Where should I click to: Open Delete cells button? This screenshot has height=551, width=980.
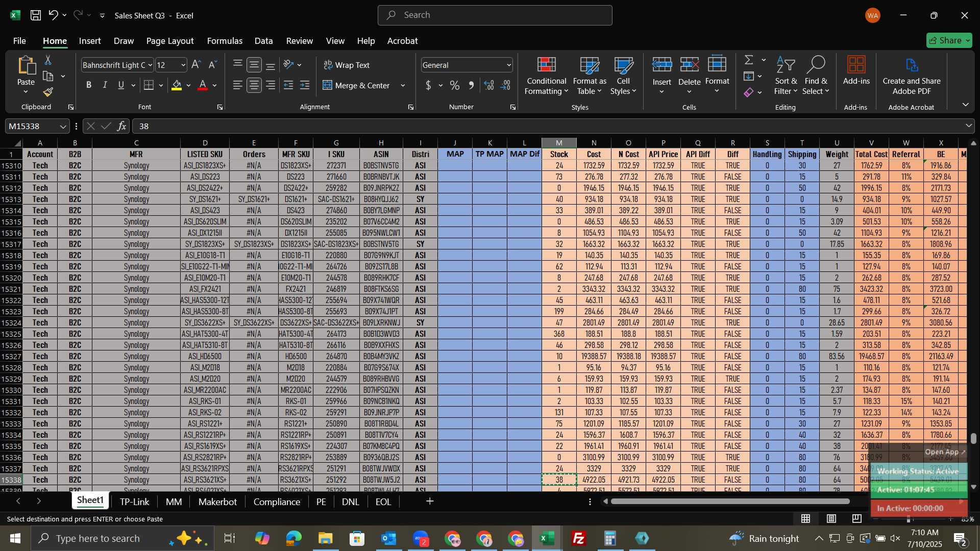(689, 76)
